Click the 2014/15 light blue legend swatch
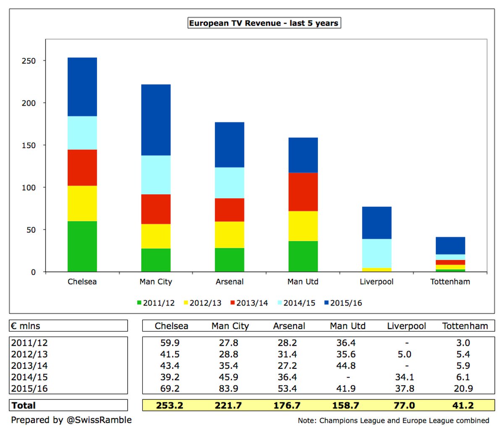Viewport: 504px width, 428px height. [280, 303]
